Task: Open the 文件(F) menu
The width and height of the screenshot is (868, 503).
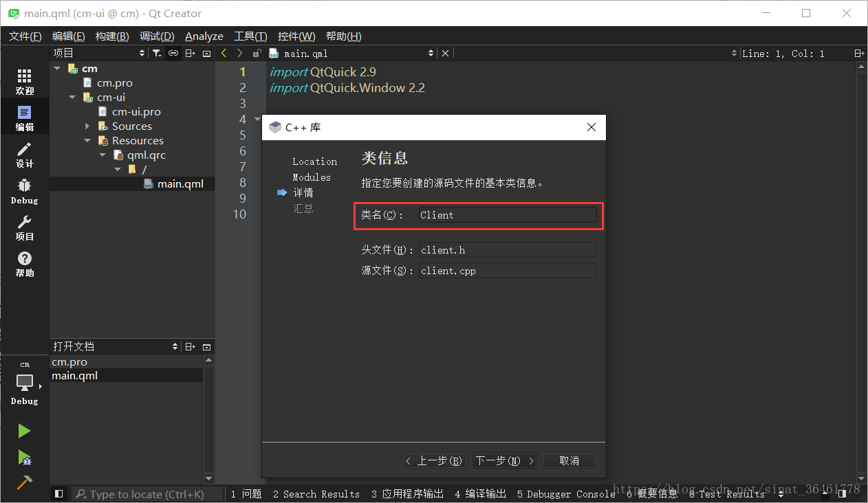Action: [x=25, y=36]
